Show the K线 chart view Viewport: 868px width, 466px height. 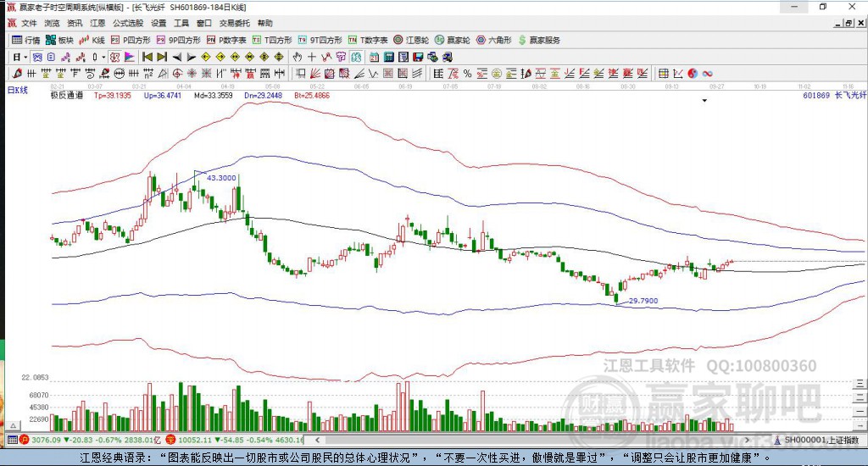(x=92, y=40)
